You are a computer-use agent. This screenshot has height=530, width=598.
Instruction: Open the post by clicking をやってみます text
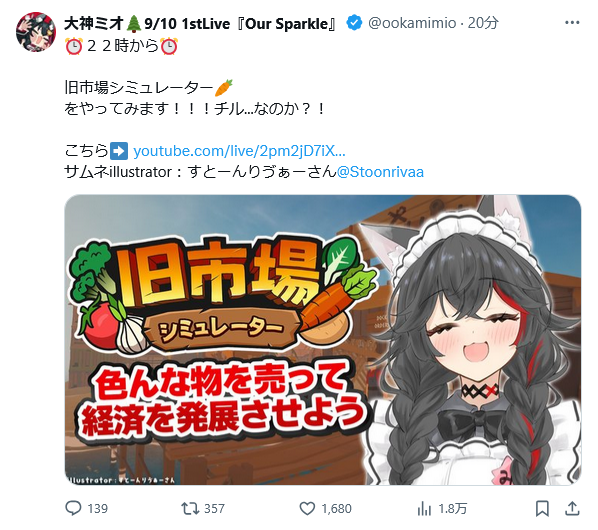point(116,109)
